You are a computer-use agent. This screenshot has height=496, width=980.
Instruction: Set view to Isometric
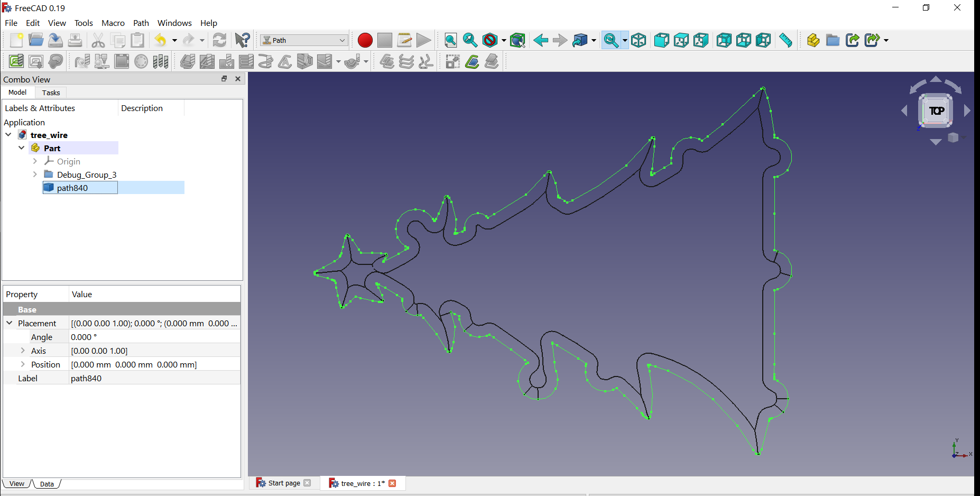pos(638,40)
